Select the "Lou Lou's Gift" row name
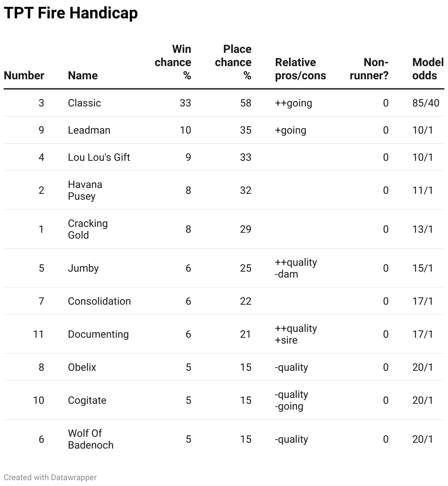Viewport: 448px width, 486px height. click(x=99, y=157)
